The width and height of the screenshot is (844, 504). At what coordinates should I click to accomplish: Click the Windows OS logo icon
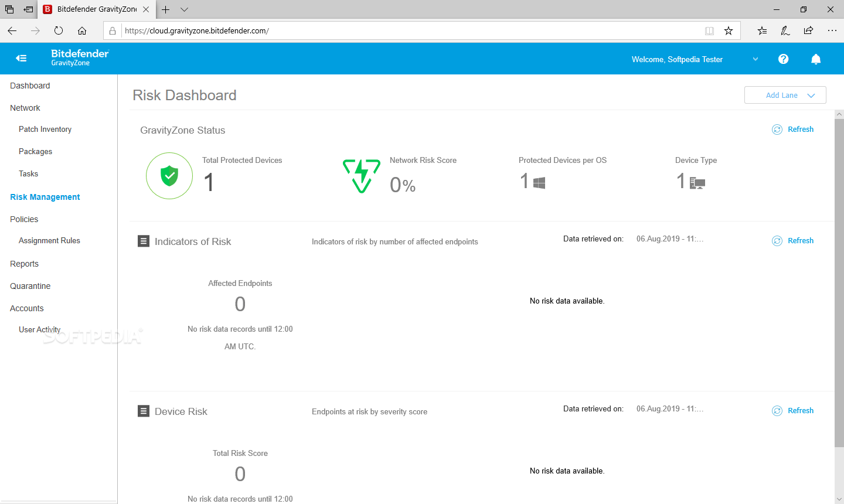(539, 183)
